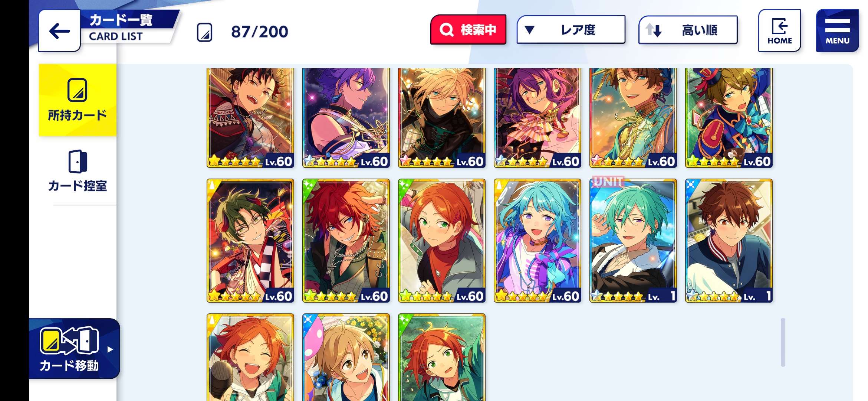
Task: Select the orange-haired Lv.60 card in gray jacket
Action: click(x=442, y=241)
